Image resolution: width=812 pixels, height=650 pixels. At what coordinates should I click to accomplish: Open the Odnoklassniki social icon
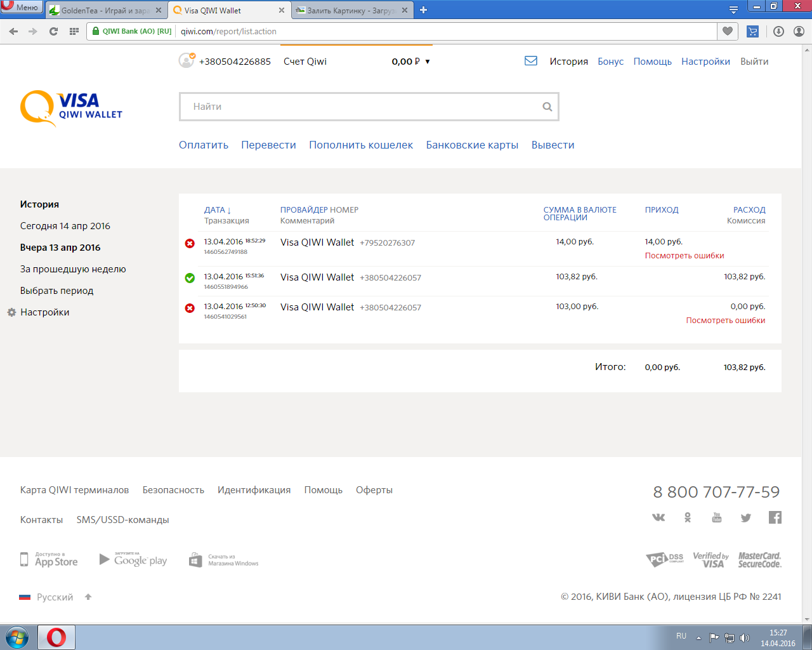click(688, 517)
